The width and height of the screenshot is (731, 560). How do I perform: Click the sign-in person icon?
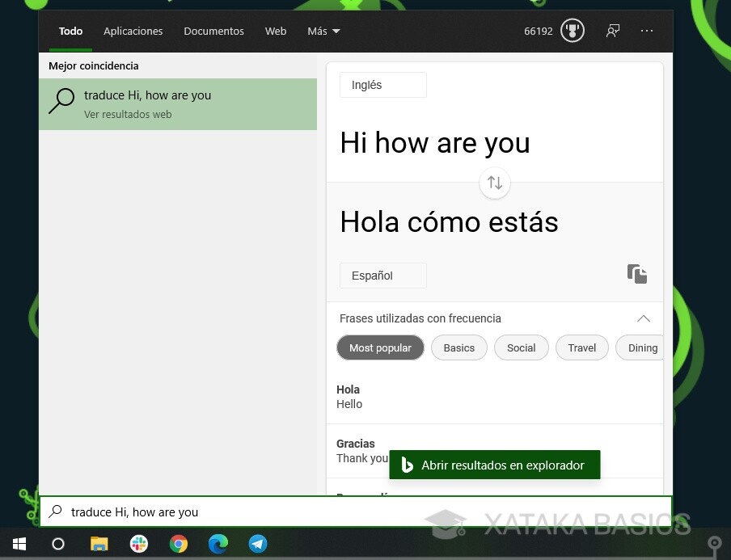613,31
